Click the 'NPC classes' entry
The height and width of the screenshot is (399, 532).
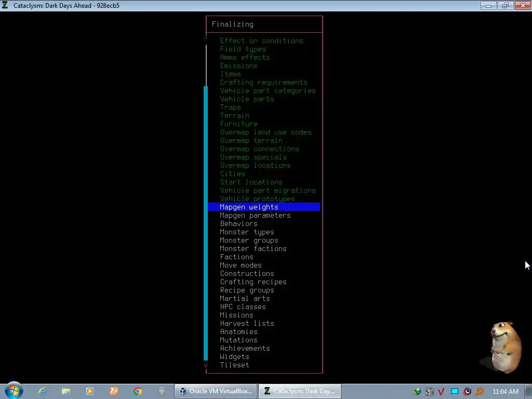[x=243, y=307]
